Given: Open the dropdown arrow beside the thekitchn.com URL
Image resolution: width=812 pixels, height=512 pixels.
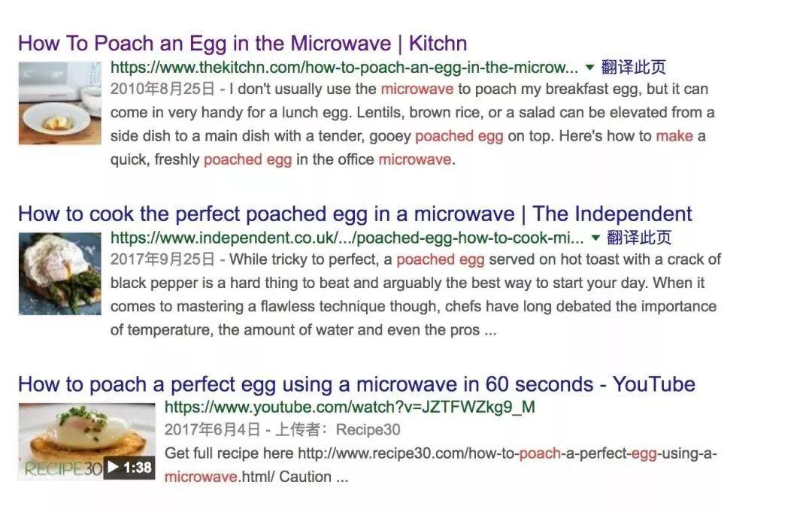Looking at the screenshot, I should [x=589, y=66].
